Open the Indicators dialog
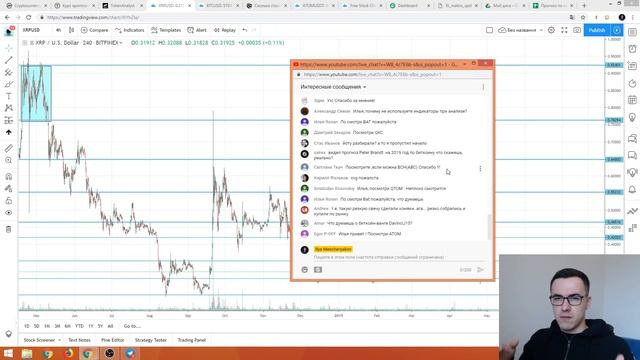This screenshot has height=360, width=640. 130,30
